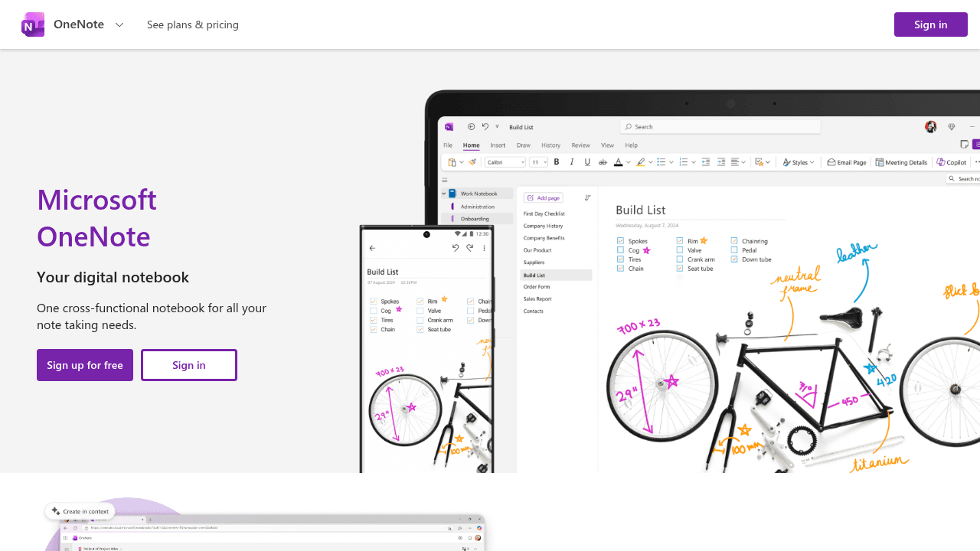Click the Meeting Details button

pos(901,162)
